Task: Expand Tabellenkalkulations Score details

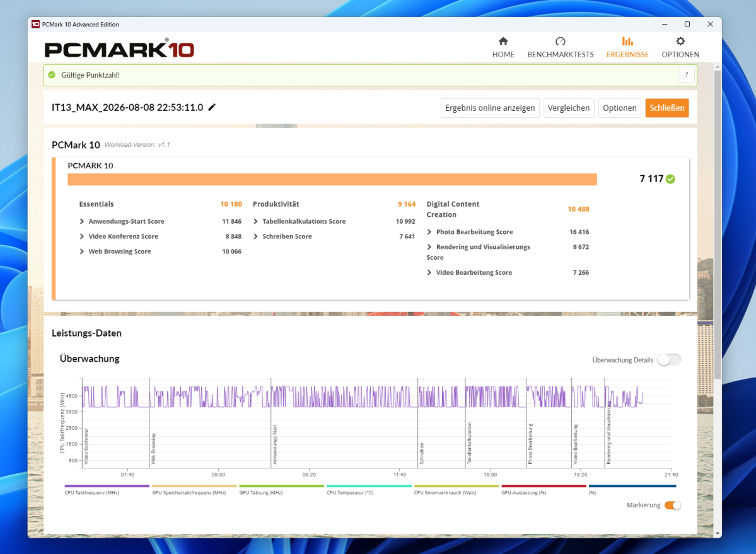Action: click(255, 222)
